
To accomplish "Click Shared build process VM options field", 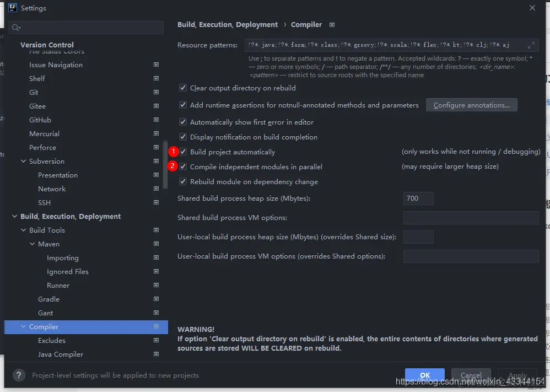I will (471, 218).
